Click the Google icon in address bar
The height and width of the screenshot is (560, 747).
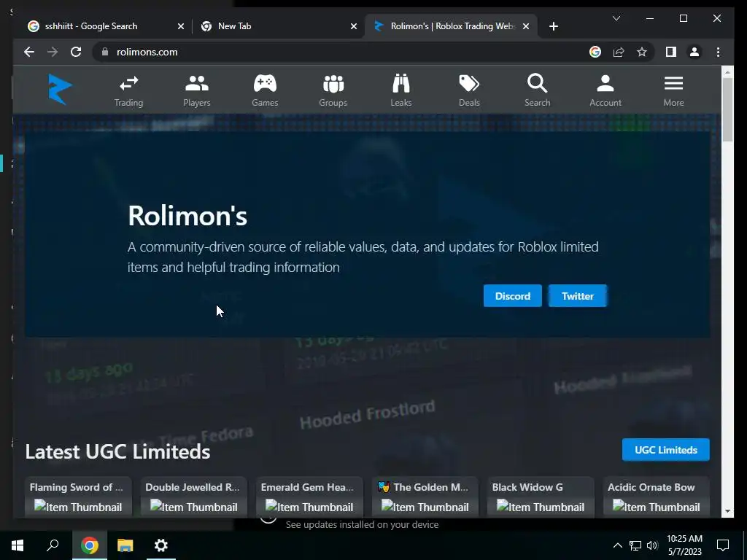click(595, 52)
